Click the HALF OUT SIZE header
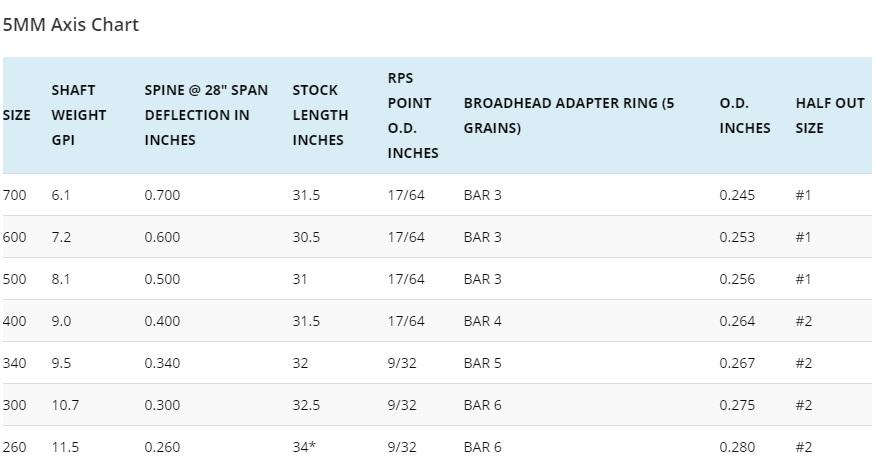The image size is (874, 466). click(829, 115)
